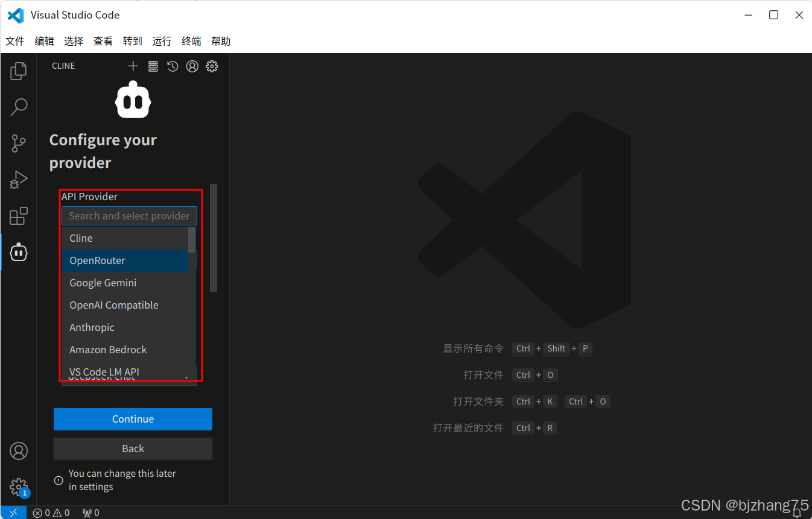Open the Source Control view
Screen dimensions: 812x519
[19, 143]
